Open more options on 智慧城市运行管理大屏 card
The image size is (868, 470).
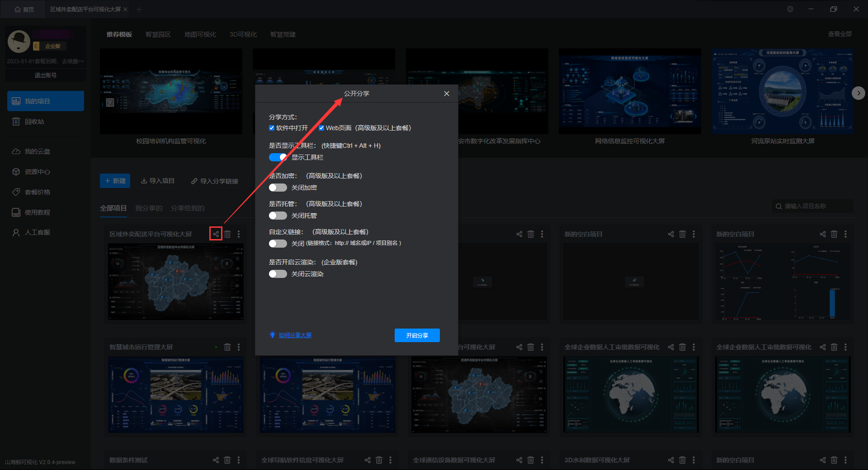click(239, 347)
